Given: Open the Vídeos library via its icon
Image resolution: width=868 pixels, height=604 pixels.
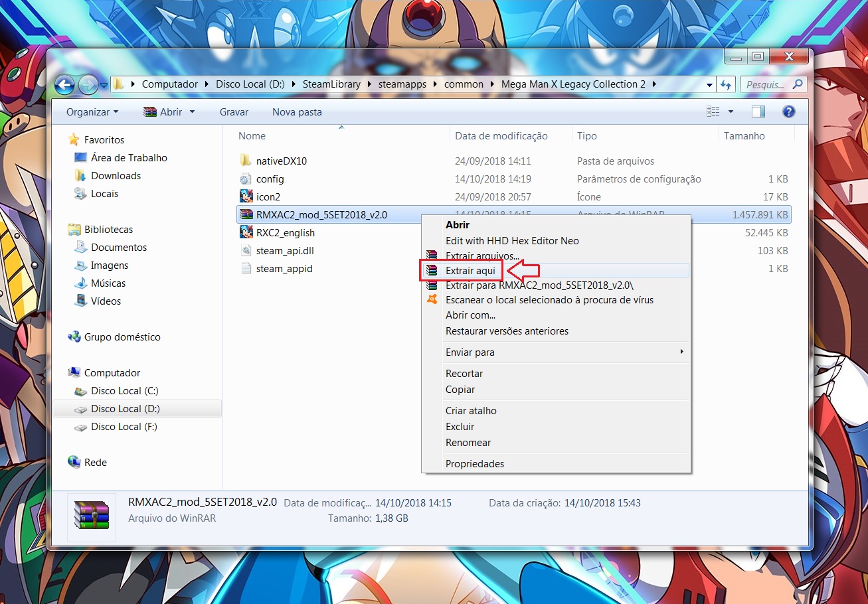Looking at the screenshot, I should click(x=80, y=301).
